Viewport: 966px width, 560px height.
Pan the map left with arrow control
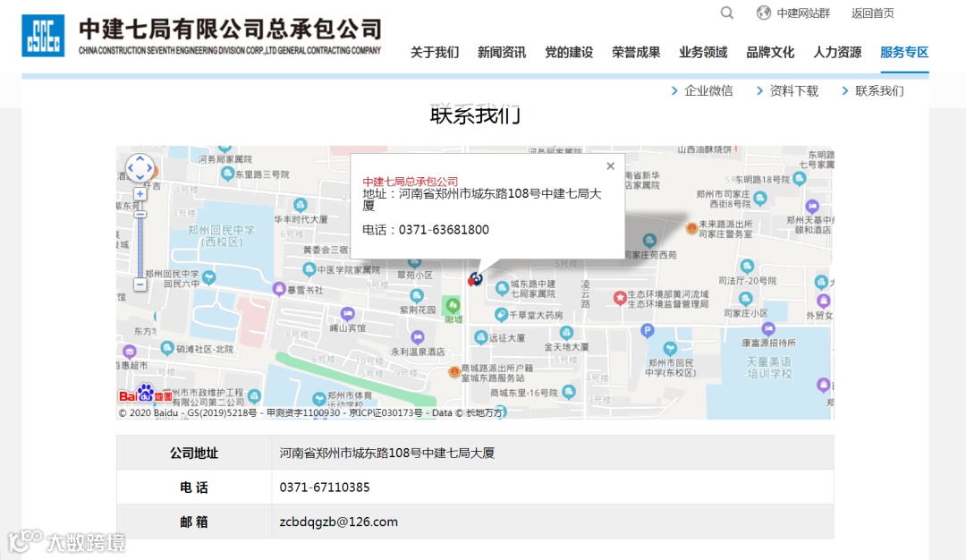point(131,167)
